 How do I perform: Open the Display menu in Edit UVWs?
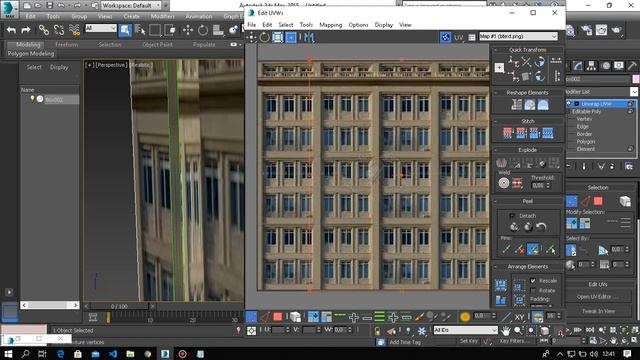(384, 25)
